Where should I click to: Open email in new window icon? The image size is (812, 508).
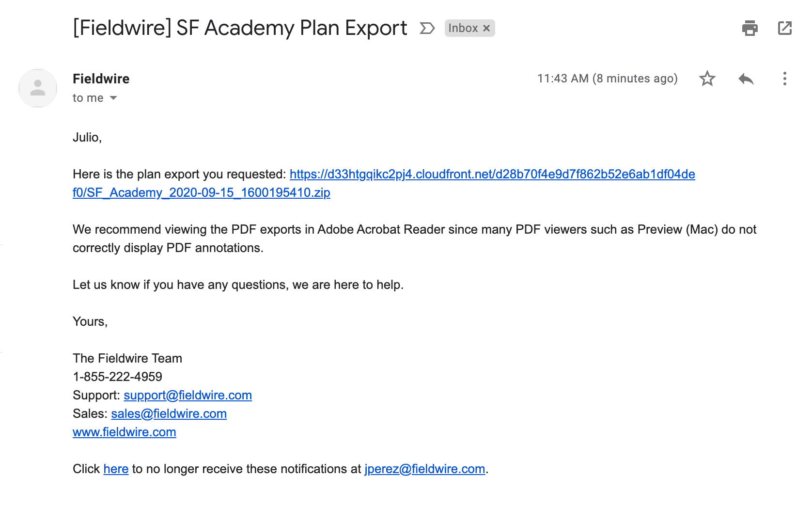pos(784,28)
